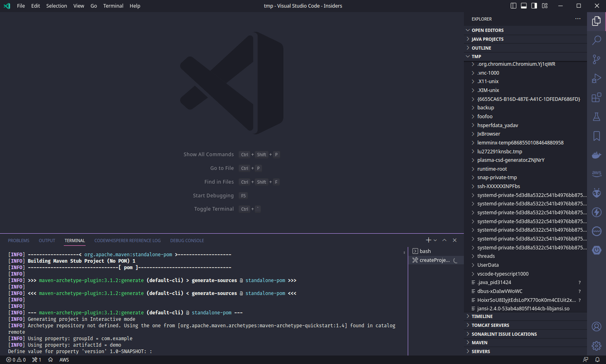Open the Docker whale icon

[596, 155]
